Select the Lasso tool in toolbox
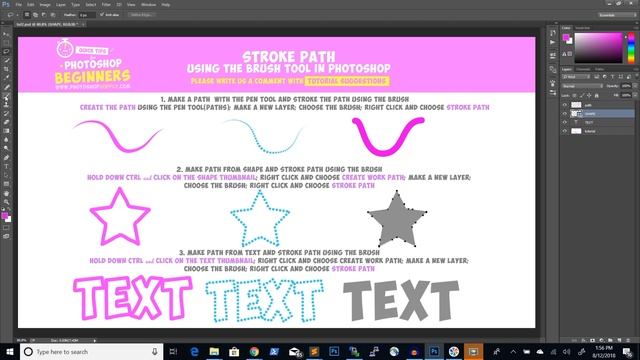The image size is (640, 360). (x=6, y=52)
